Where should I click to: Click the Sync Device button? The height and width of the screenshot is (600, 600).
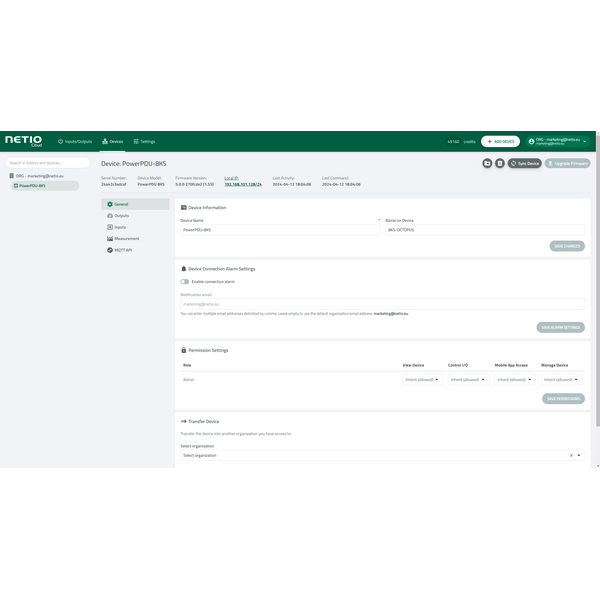[524, 163]
